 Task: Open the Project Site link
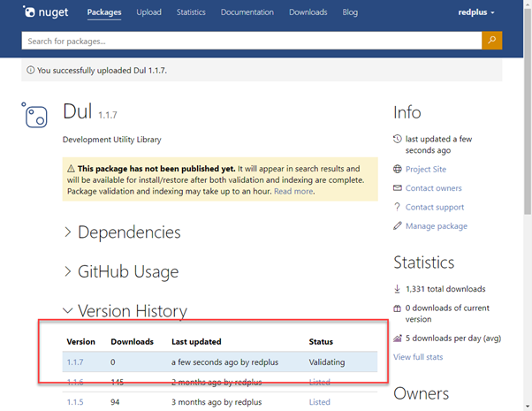[426, 169]
